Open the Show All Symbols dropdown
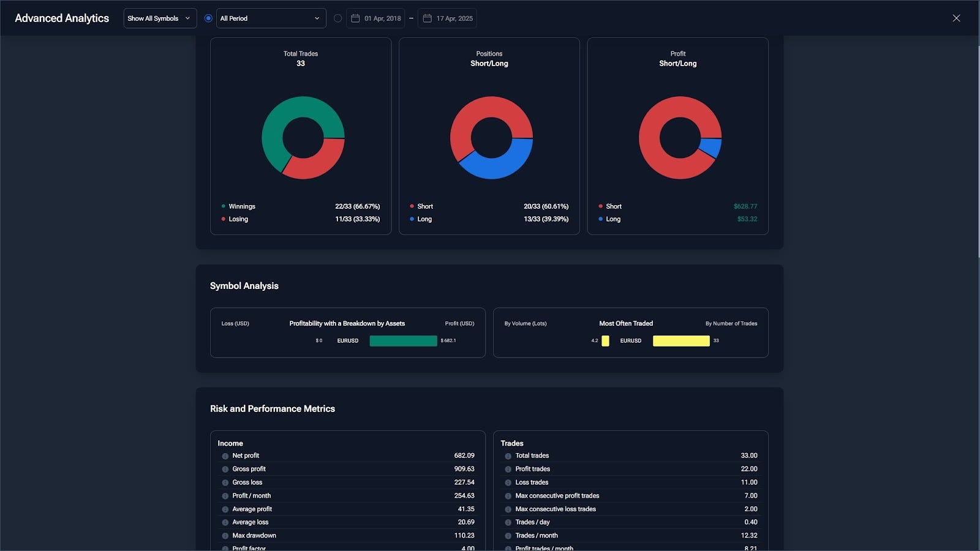Screen dimensions: 980x551 160,18
